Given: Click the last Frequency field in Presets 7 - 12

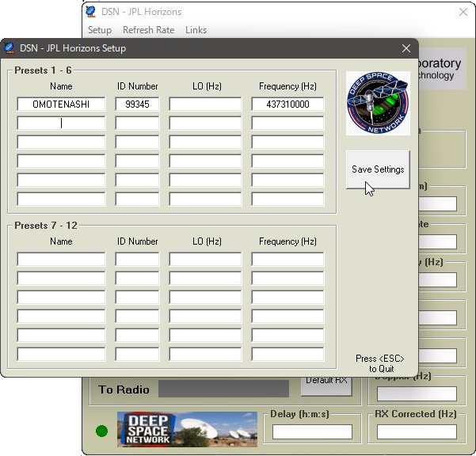Looking at the screenshot, I should 288,355.
